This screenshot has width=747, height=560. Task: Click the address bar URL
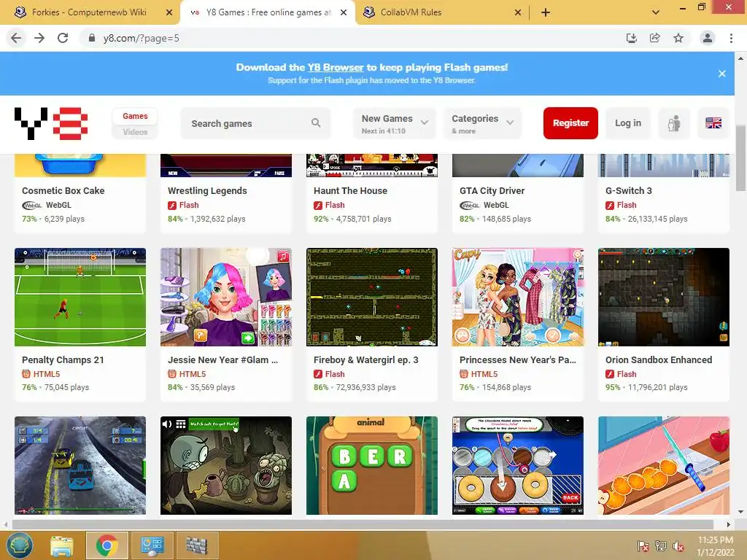[141, 38]
